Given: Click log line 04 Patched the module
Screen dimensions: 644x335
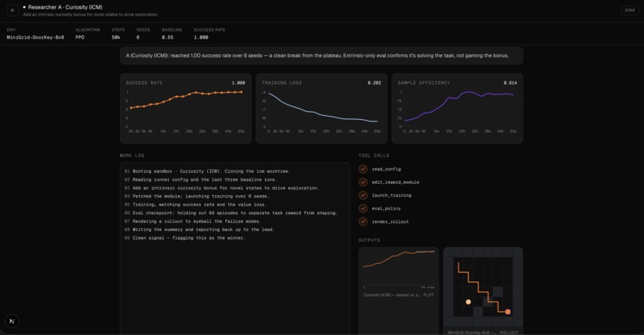Looking at the screenshot, I should pyautogui.click(x=197, y=196).
